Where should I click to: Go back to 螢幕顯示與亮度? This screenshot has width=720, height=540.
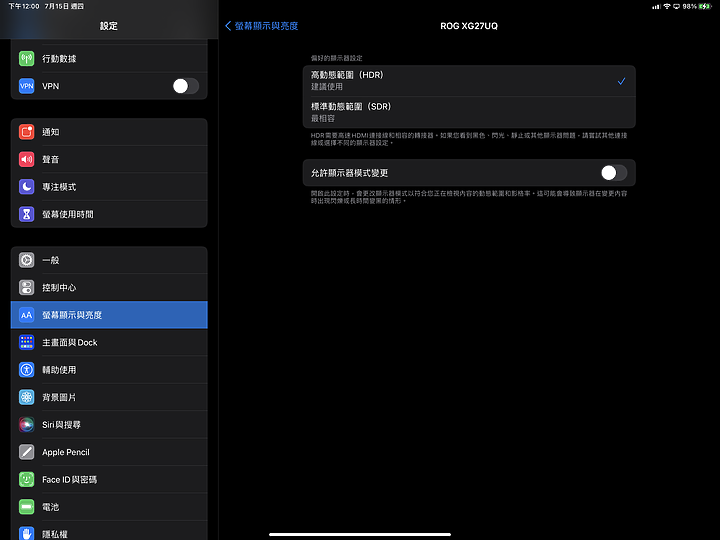pyautogui.click(x=261, y=26)
